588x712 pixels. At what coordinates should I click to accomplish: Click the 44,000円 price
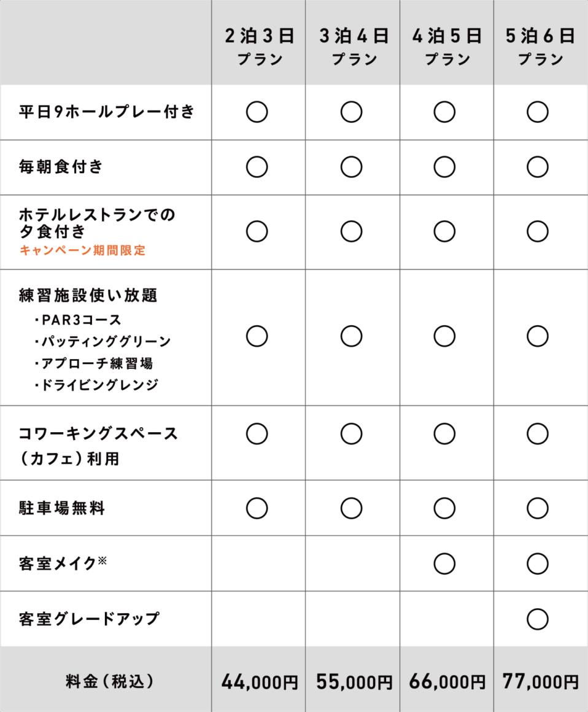(259, 681)
